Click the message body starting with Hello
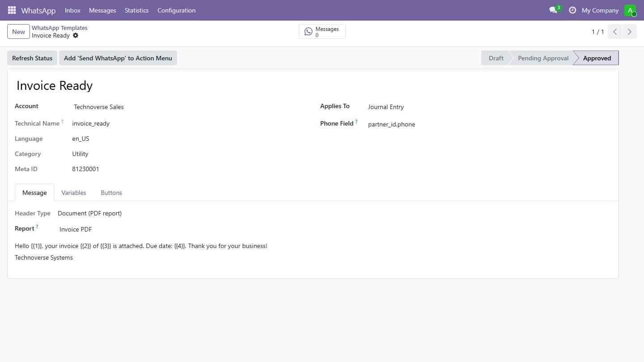 [141, 246]
